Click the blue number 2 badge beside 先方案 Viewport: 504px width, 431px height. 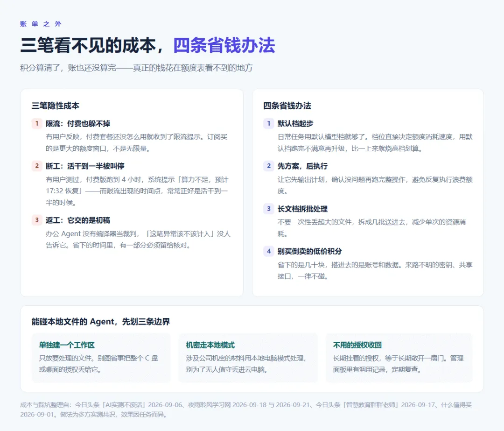coord(269,166)
